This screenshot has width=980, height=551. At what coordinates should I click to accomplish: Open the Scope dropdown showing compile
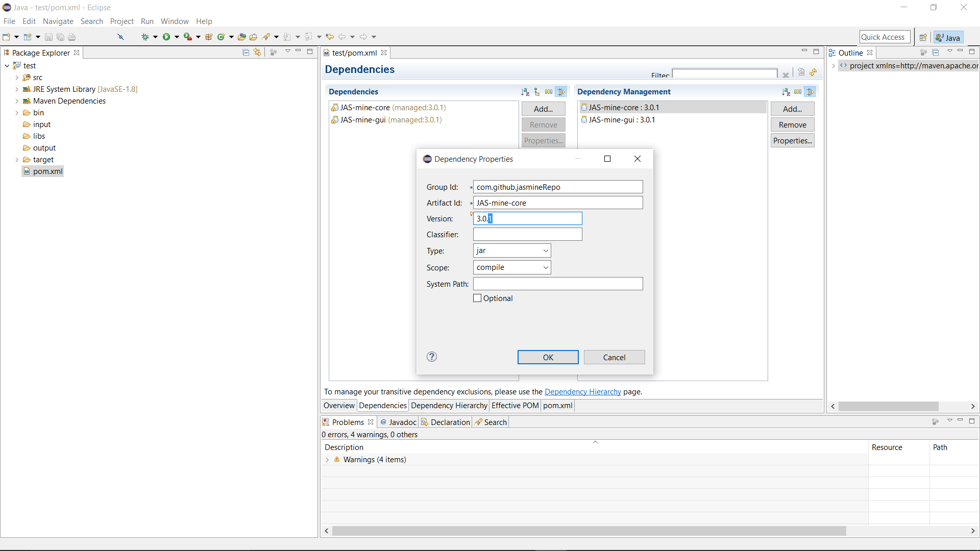[512, 267]
